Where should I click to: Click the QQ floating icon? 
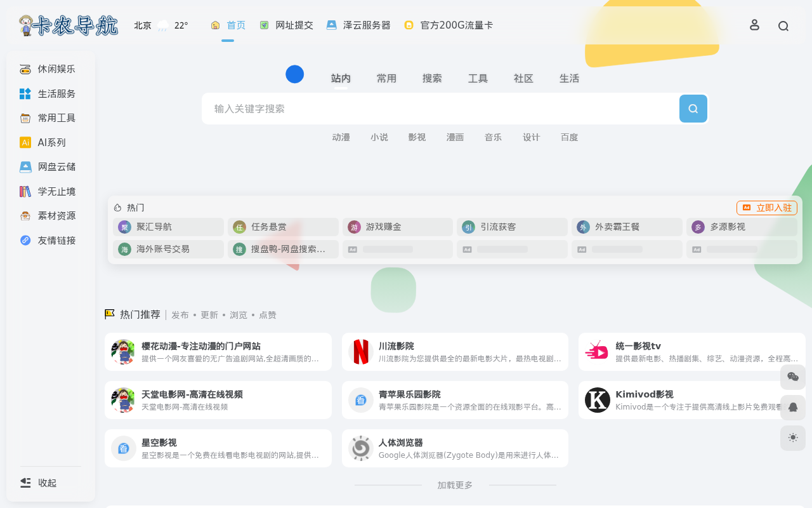[x=792, y=408]
